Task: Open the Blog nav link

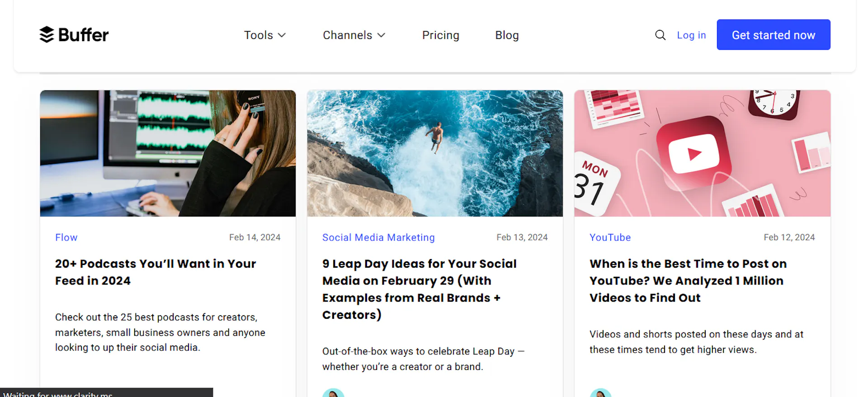Action: [x=507, y=35]
